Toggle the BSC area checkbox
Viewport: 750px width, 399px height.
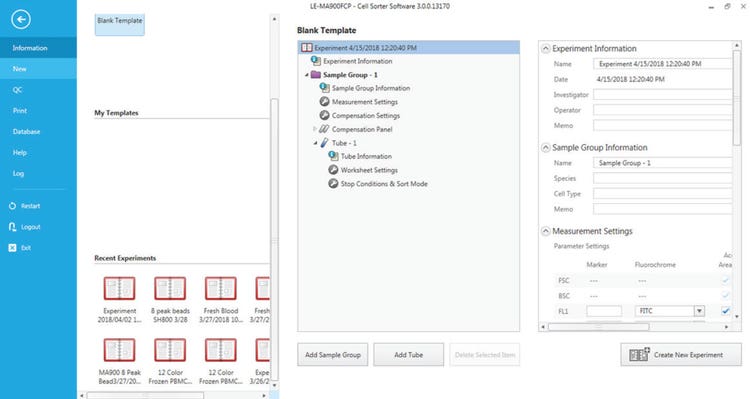(725, 296)
